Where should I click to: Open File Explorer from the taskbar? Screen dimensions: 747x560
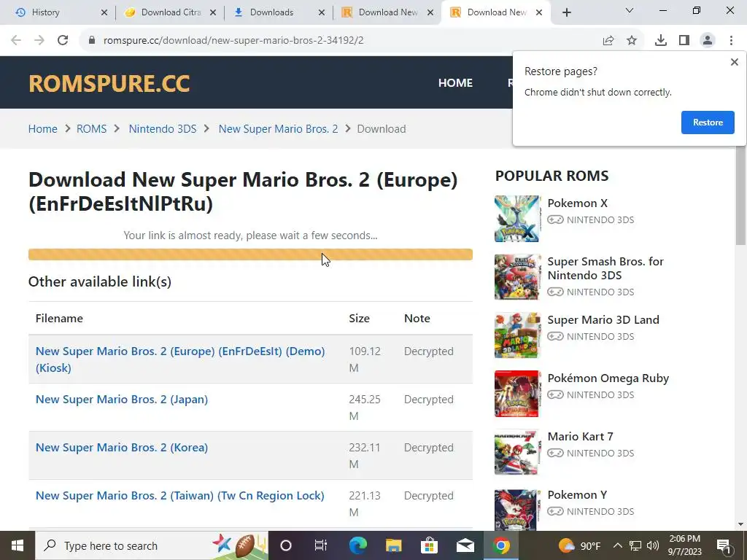pyautogui.click(x=393, y=545)
